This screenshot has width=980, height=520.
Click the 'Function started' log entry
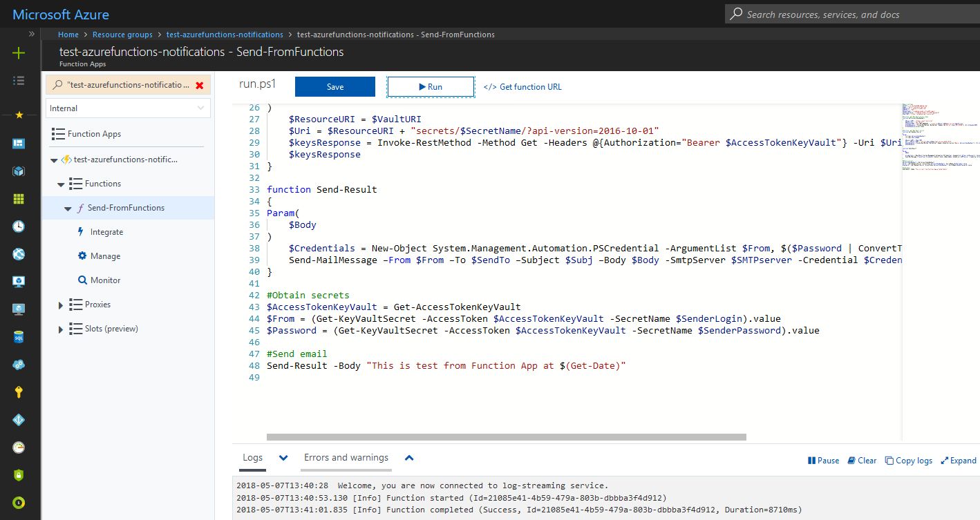click(452, 498)
